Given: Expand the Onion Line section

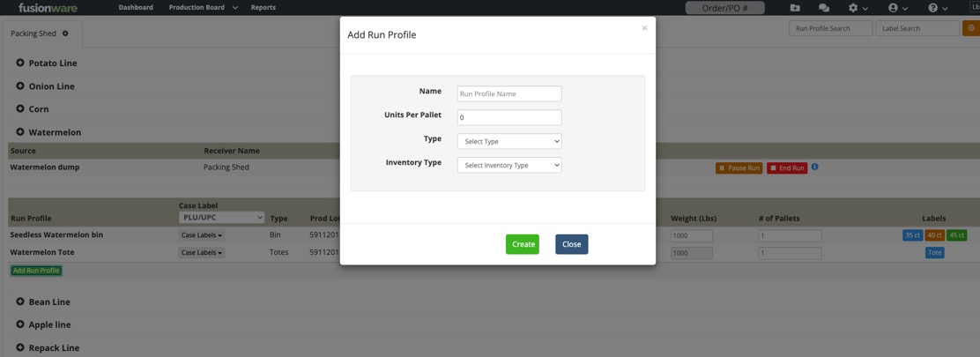Looking at the screenshot, I should pos(20,86).
